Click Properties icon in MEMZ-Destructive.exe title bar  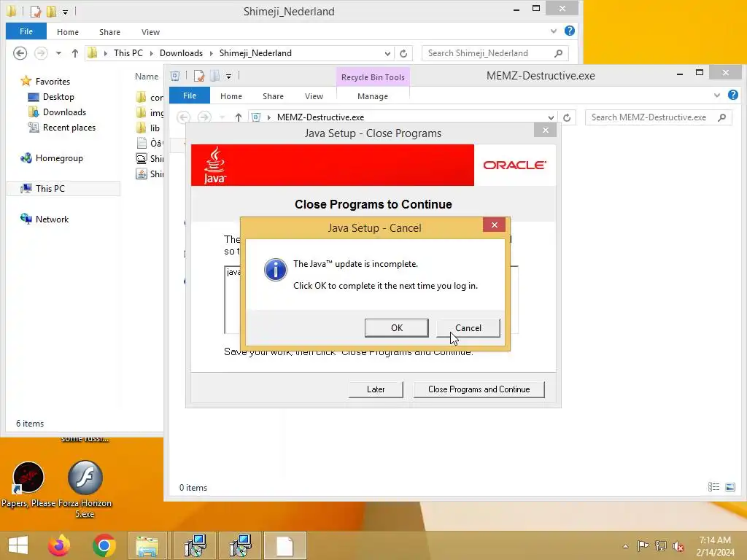pos(198,76)
